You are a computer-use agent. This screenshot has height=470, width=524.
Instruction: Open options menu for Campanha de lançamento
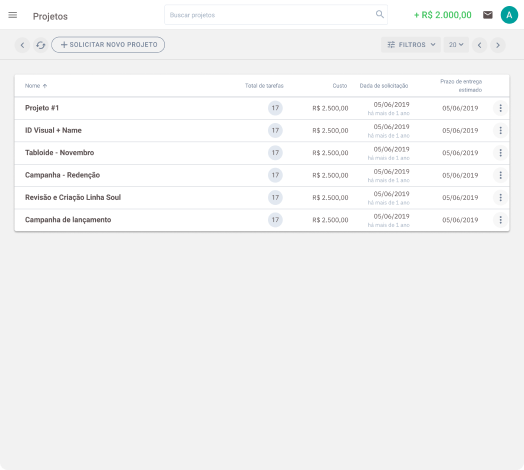click(x=500, y=220)
